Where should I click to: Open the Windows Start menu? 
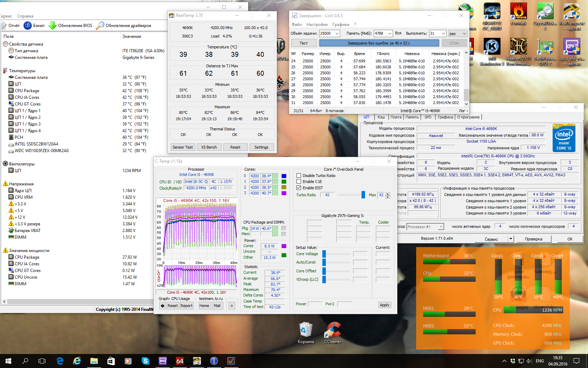pyautogui.click(x=8, y=361)
